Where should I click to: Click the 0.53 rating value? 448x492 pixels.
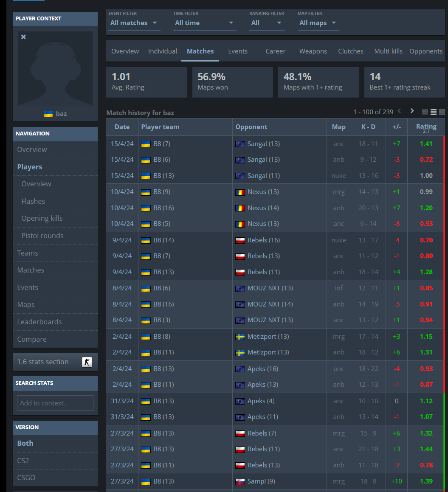(x=426, y=224)
